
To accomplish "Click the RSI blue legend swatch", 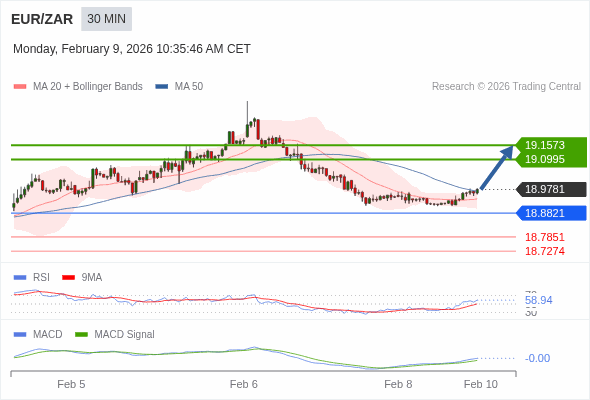I will pos(20,278).
